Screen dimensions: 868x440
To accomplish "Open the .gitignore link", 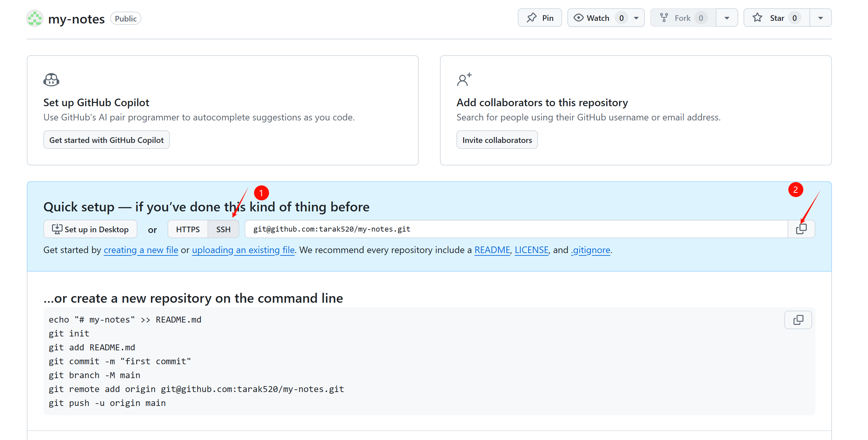I will coord(590,250).
